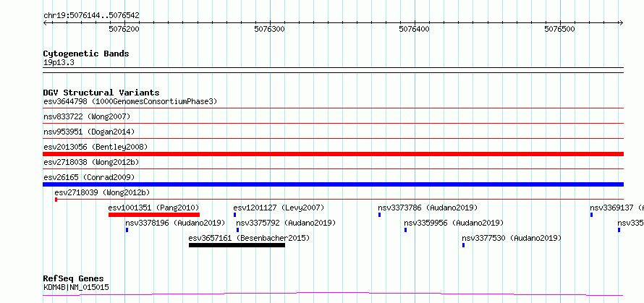Select variant label nsv3359956 (Audano2019)
This screenshot has height=303, width=644.
[454, 223]
